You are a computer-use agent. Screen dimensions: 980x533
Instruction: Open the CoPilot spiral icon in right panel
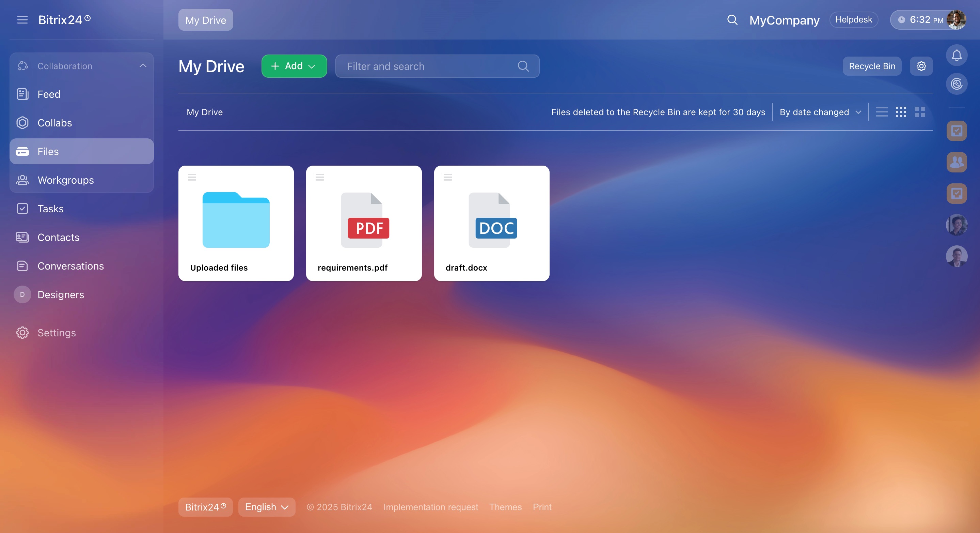pos(957,84)
